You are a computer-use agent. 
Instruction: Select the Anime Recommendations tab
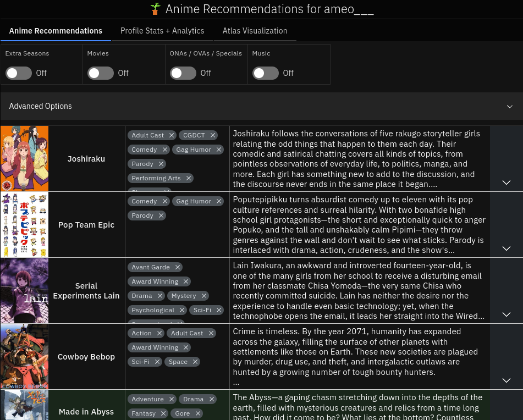56,31
